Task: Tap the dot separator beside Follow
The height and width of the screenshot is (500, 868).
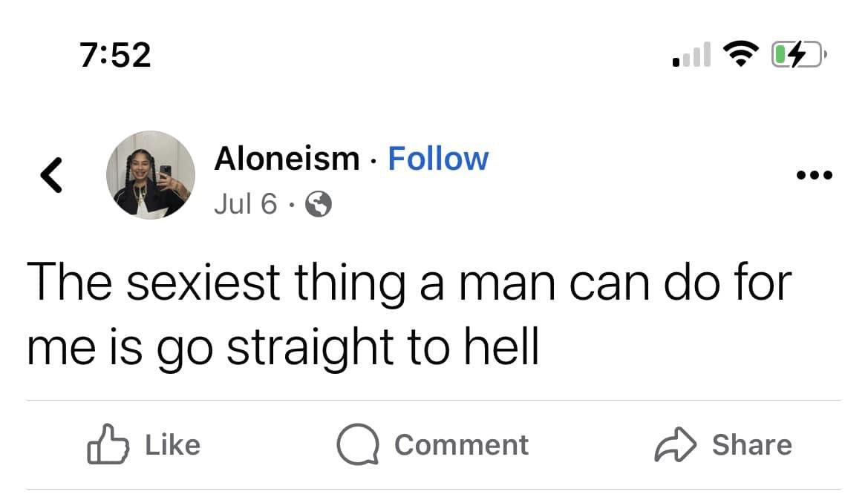Action: pos(373,162)
